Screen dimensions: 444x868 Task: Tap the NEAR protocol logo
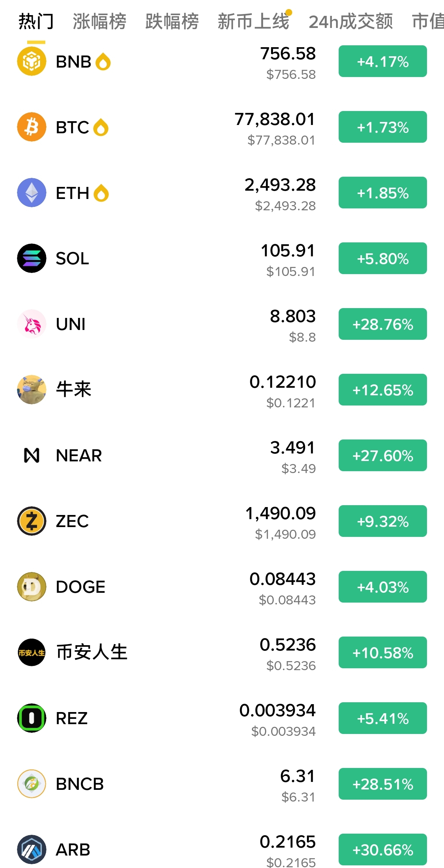[x=32, y=455]
